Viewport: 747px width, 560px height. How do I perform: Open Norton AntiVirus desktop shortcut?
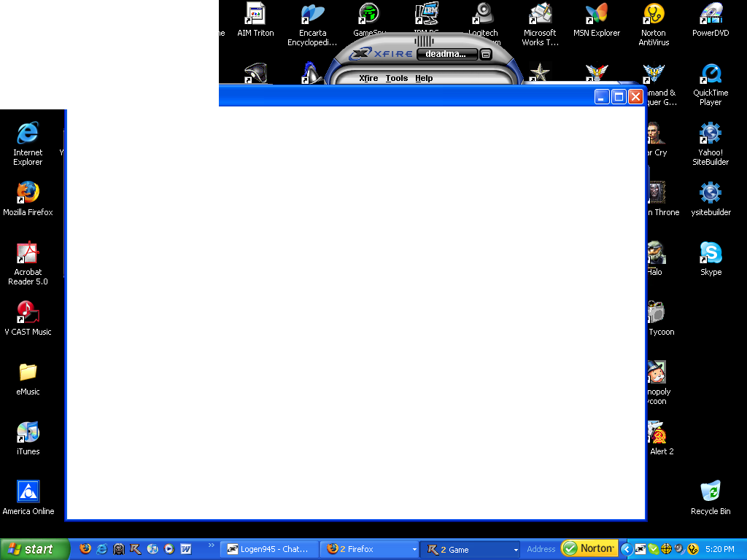[x=654, y=15]
